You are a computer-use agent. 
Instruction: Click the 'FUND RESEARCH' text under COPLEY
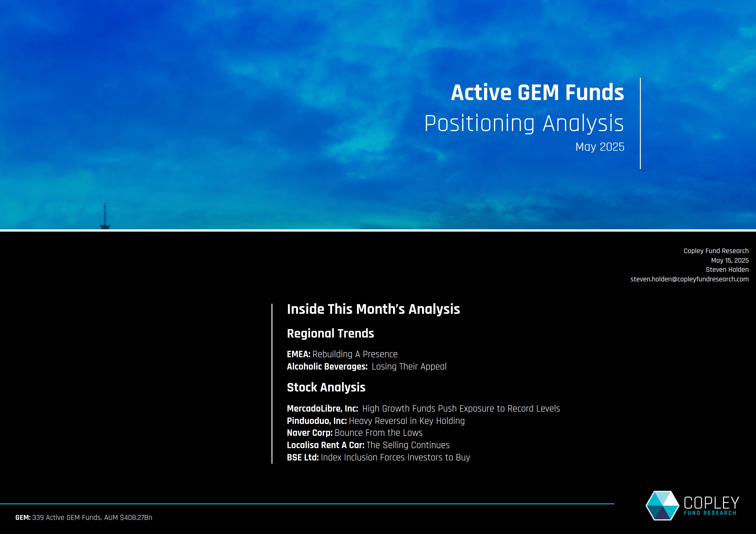coord(710,513)
